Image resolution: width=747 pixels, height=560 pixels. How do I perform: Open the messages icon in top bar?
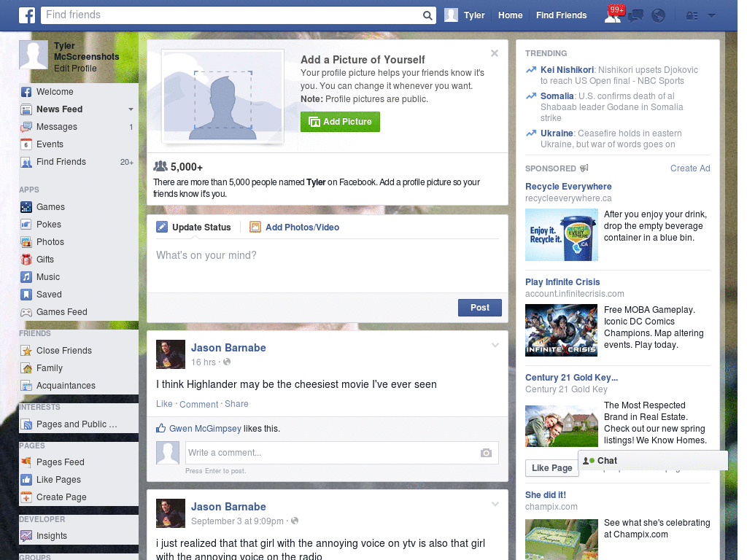point(635,16)
